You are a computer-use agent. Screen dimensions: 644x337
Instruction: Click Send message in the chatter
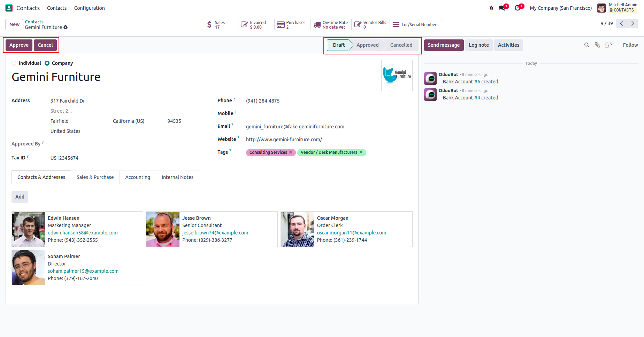444,45
